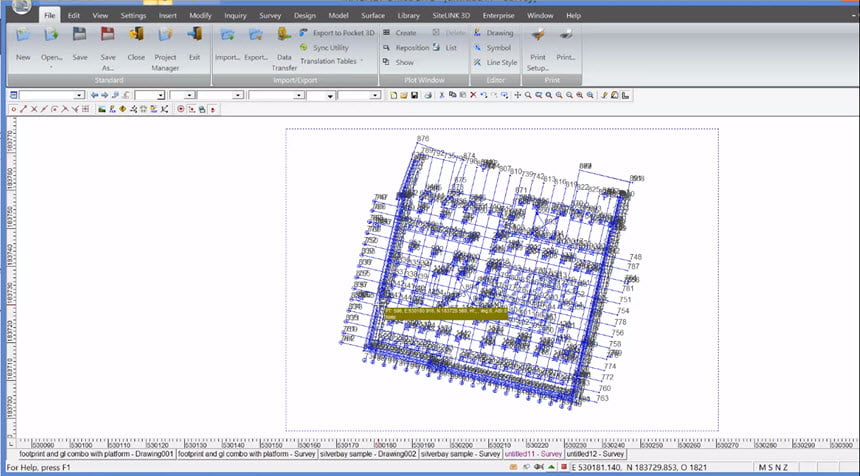
Task: Click the red X delete toolbar icon
Action: click(x=473, y=95)
